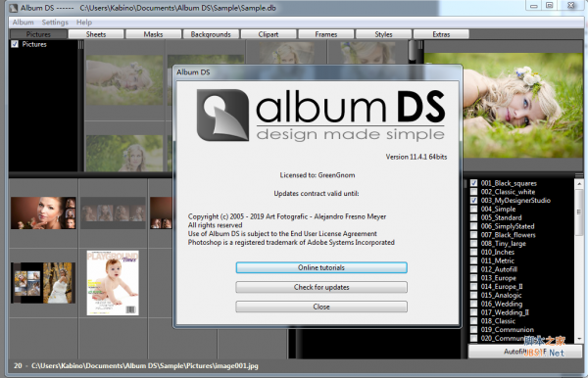
Task: Check the 005_Standard style
Action: coord(474,217)
